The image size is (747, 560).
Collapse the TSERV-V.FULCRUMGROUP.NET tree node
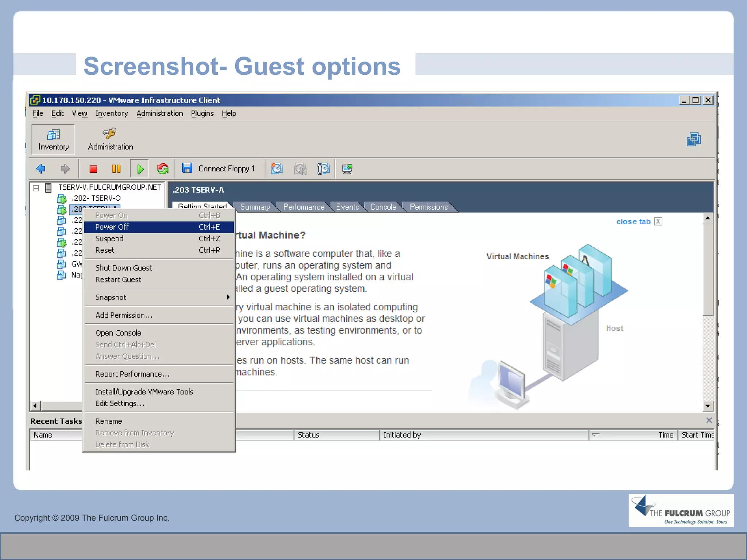[36, 188]
